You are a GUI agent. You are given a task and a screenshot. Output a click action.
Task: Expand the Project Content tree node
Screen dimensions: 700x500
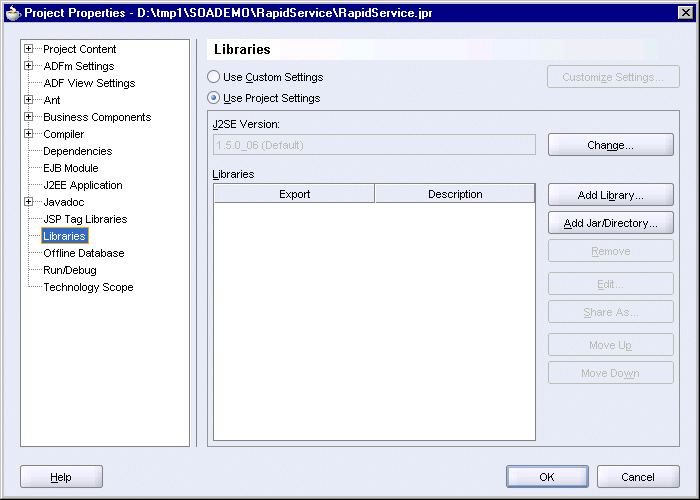coord(29,49)
